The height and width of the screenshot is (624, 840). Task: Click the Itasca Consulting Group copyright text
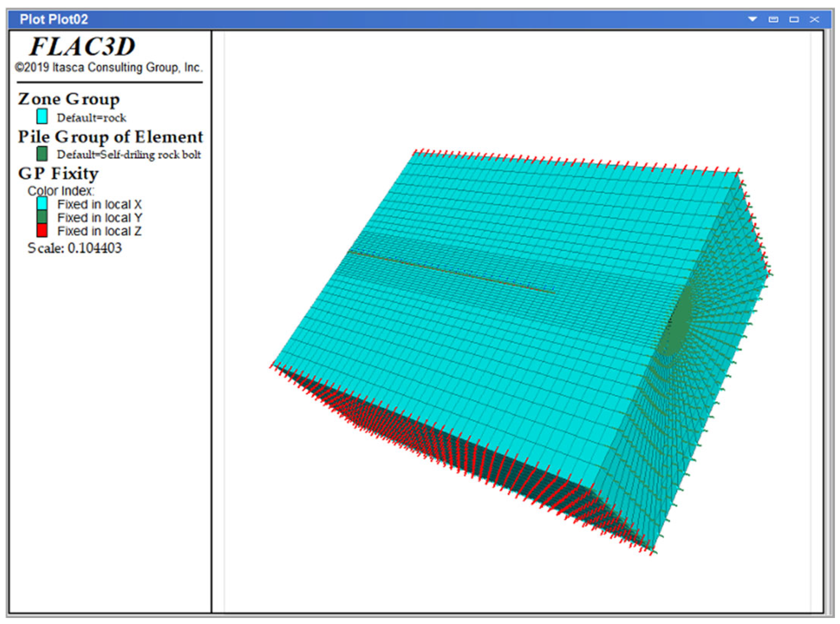click(x=108, y=67)
